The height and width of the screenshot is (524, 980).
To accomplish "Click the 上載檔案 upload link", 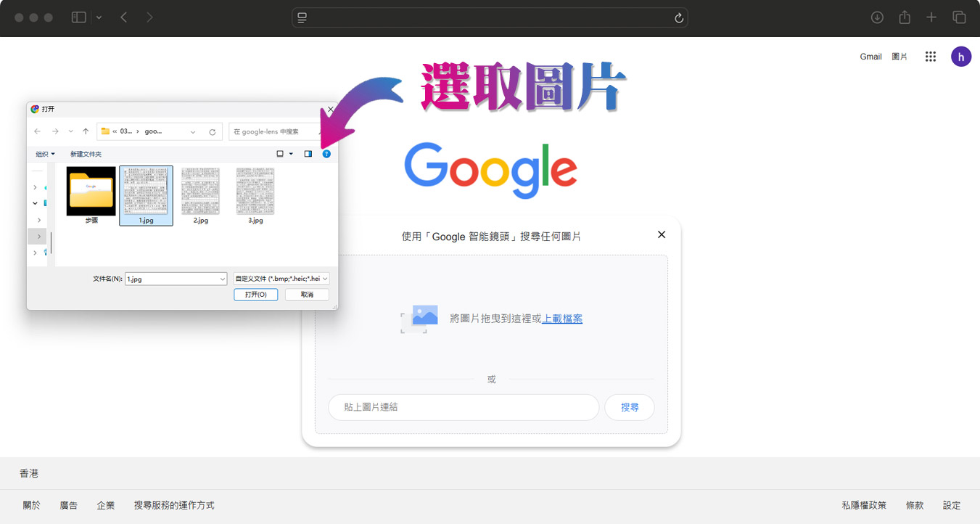I will click(x=562, y=319).
